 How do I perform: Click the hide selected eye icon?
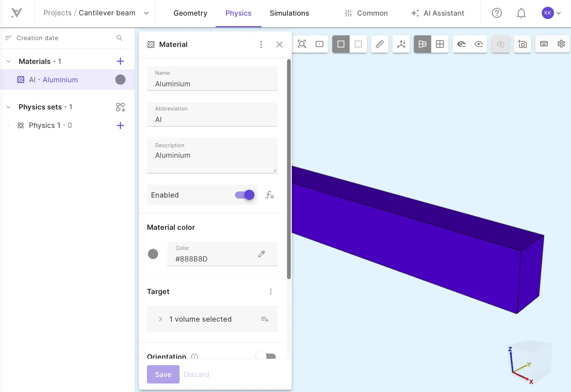(x=461, y=44)
